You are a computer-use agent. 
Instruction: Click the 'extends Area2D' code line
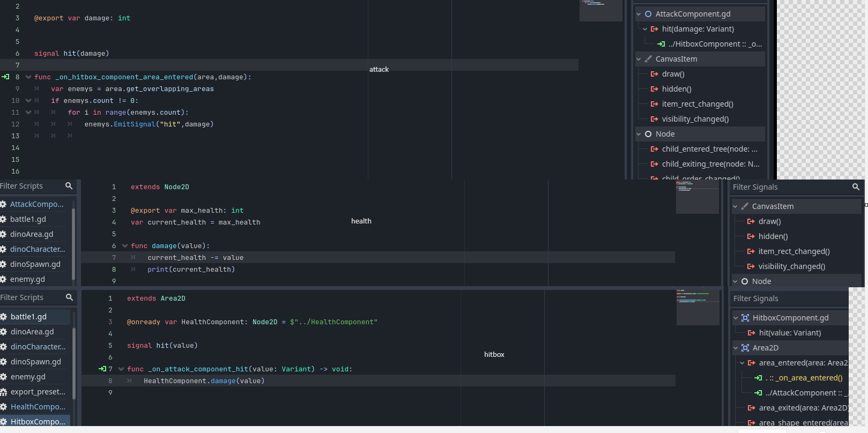[156, 298]
